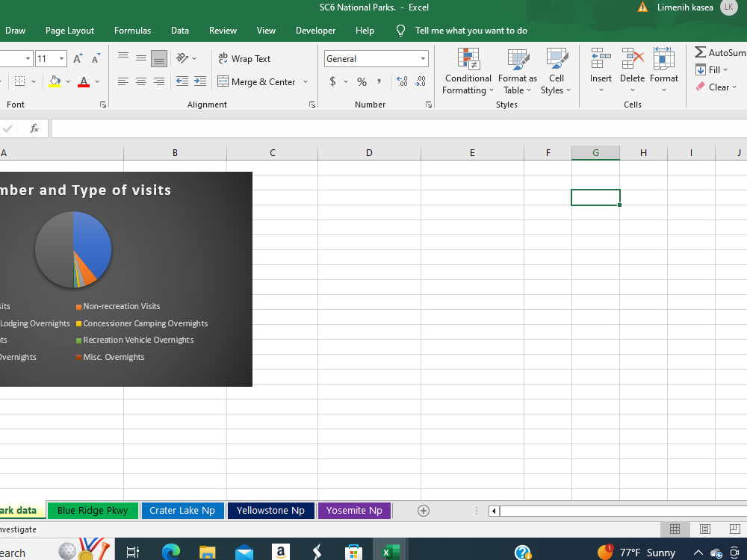Align text to the right
The height and width of the screenshot is (560, 747).
(x=159, y=81)
